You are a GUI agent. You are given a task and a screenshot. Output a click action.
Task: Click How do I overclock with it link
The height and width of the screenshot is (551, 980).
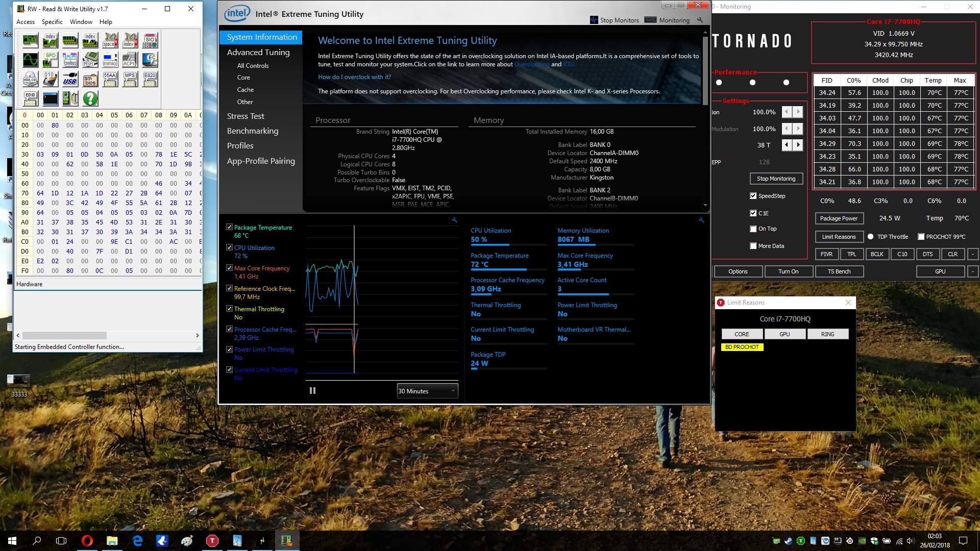[354, 77]
